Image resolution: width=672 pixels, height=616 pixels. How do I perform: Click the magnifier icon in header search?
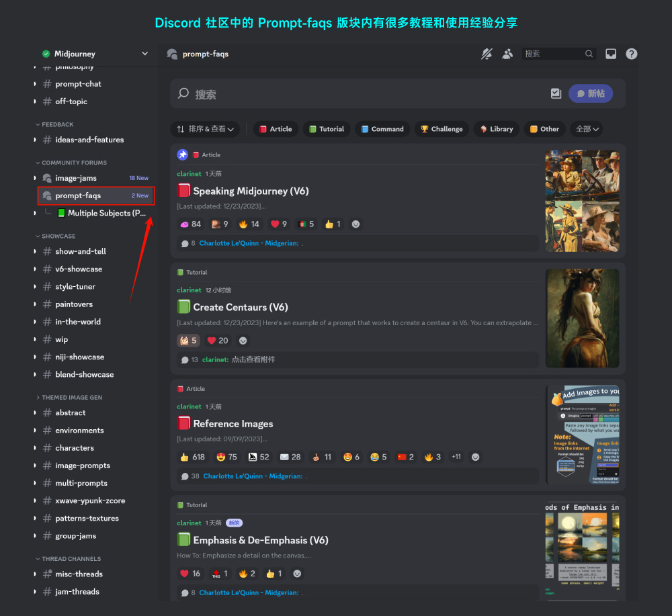point(589,54)
